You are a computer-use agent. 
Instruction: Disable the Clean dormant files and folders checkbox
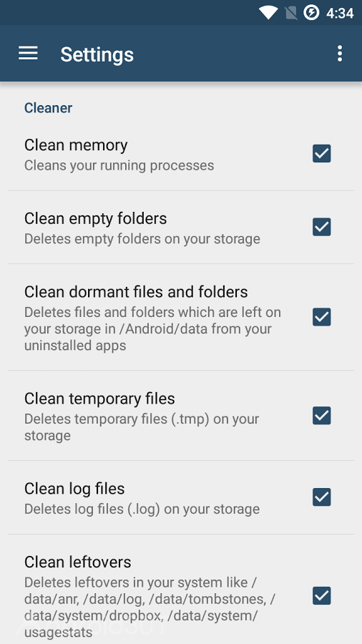(x=322, y=317)
